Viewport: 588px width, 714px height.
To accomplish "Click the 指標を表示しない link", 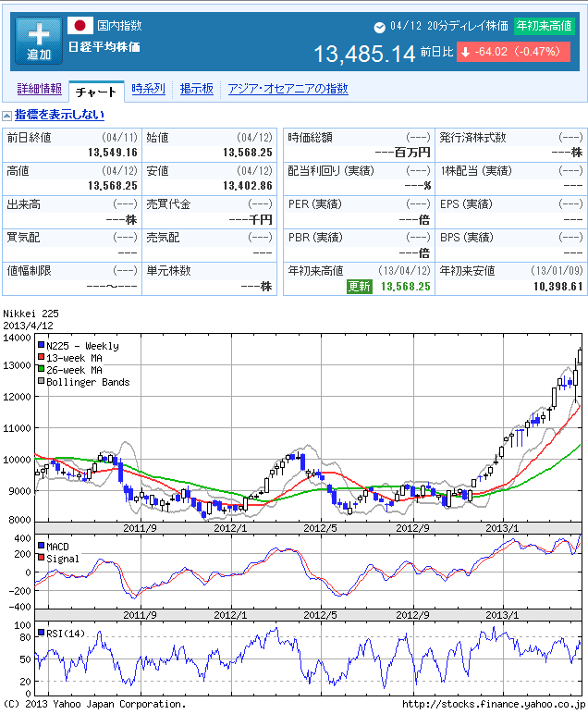I will tap(59, 115).
